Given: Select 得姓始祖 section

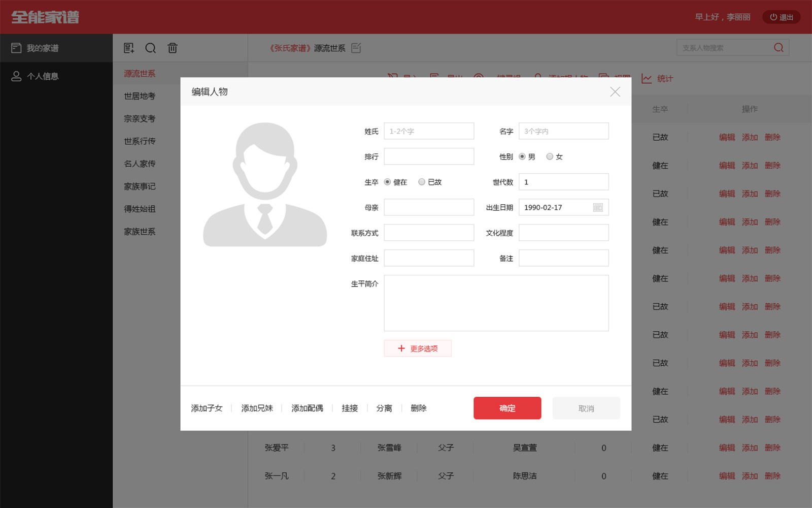Looking at the screenshot, I should click(x=140, y=209).
